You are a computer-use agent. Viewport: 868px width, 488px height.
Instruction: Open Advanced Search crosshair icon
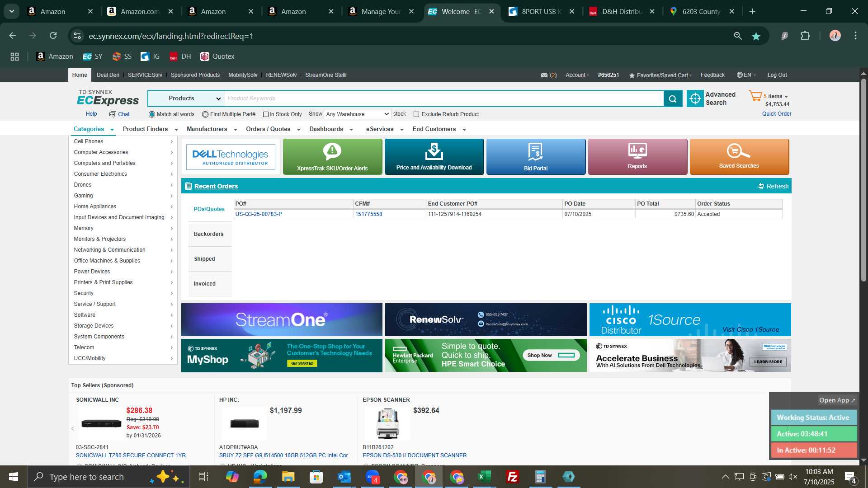(x=695, y=99)
